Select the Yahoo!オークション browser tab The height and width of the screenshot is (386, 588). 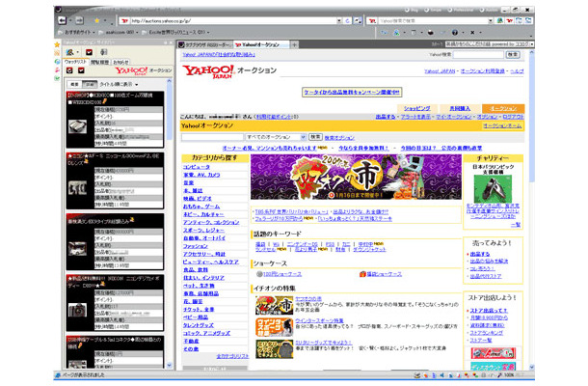point(261,44)
